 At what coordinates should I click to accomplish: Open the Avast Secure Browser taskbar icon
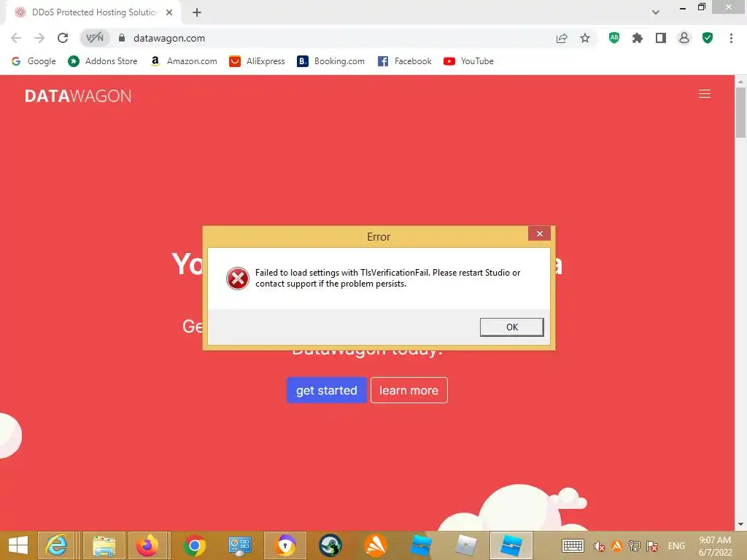click(285, 545)
